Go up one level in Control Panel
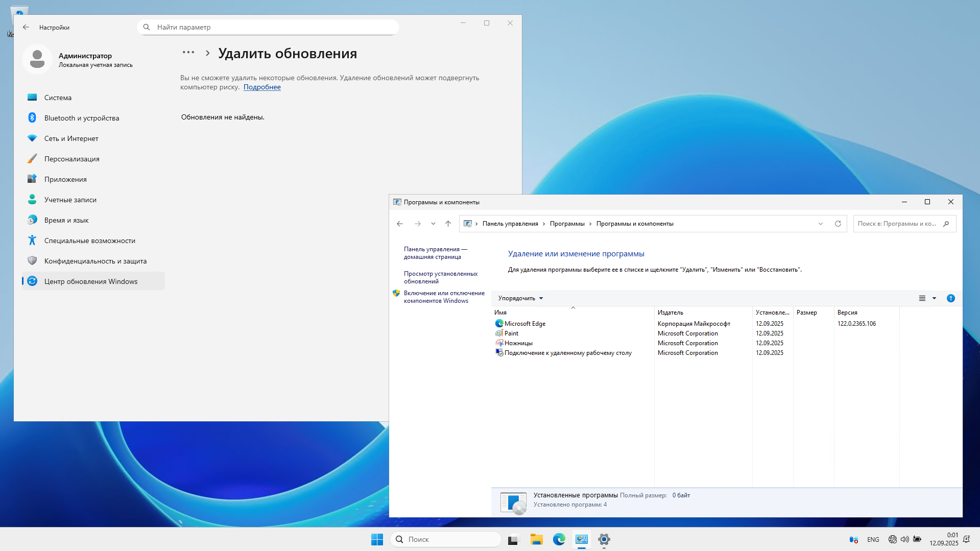 [448, 224]
